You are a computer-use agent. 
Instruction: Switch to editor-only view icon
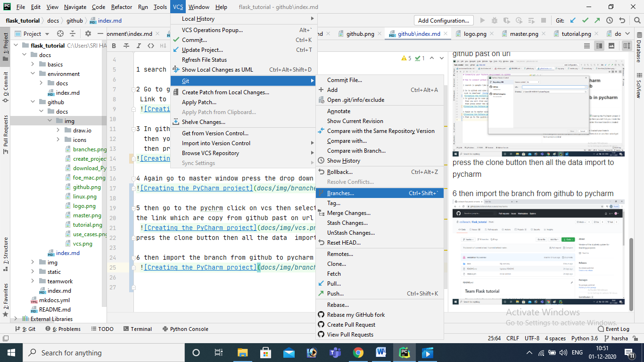[x=587, y=46]
